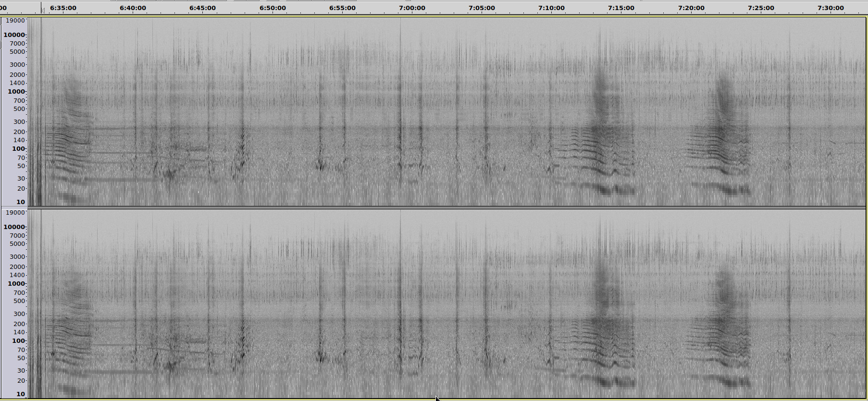Click the 6:50:00 timeline label
868x401 pixels.
coord(273,8)
